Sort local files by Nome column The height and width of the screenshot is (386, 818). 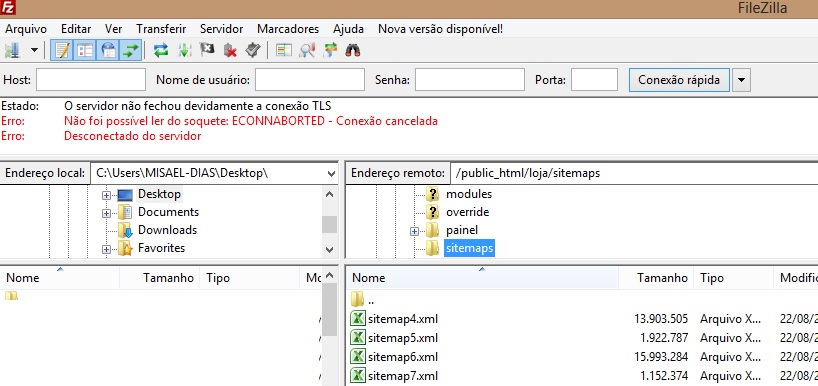pos(59,278)
